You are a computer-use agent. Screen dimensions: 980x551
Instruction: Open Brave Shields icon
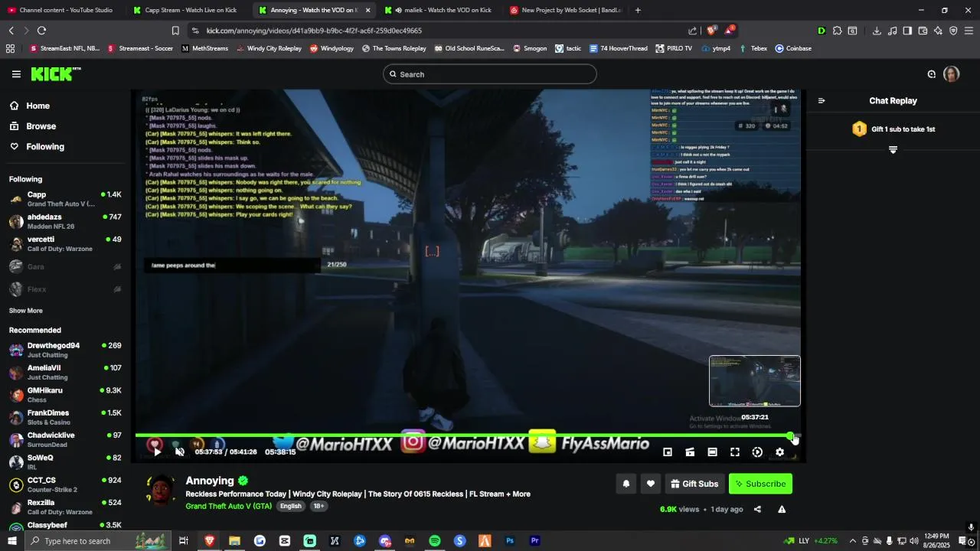tap(711, 31)
